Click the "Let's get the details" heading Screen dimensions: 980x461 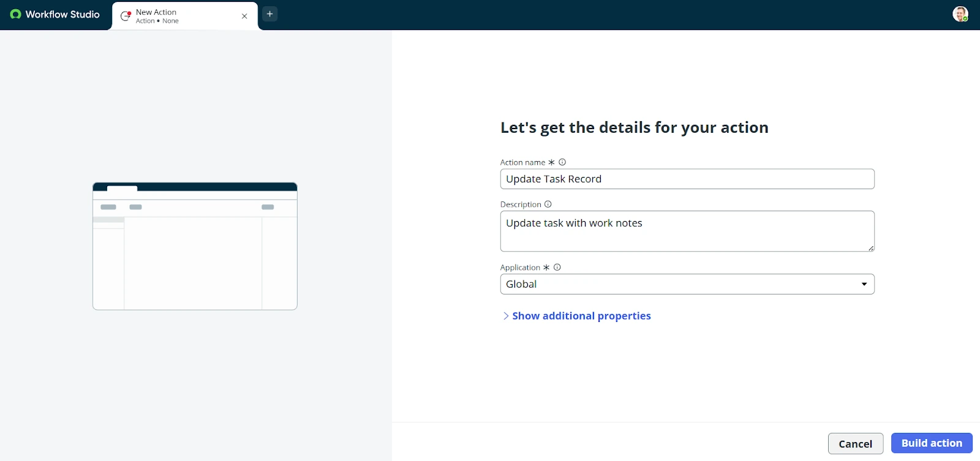[x=635, y=127]
